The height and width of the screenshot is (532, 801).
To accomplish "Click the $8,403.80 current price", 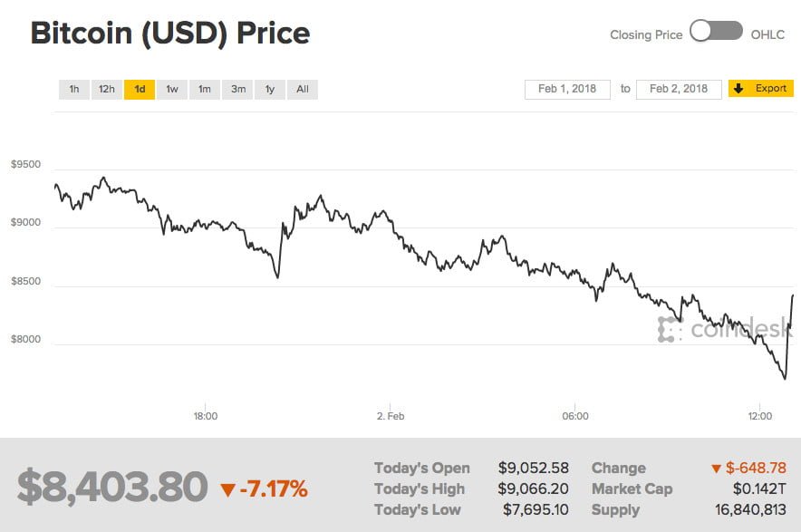I will click(112, 488).
